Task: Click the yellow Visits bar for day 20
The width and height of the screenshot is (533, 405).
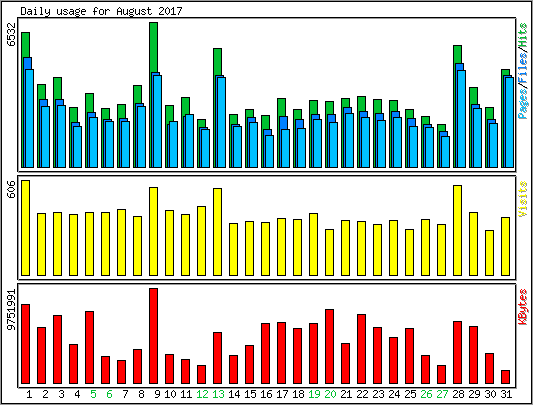Action: coord(329,252)
